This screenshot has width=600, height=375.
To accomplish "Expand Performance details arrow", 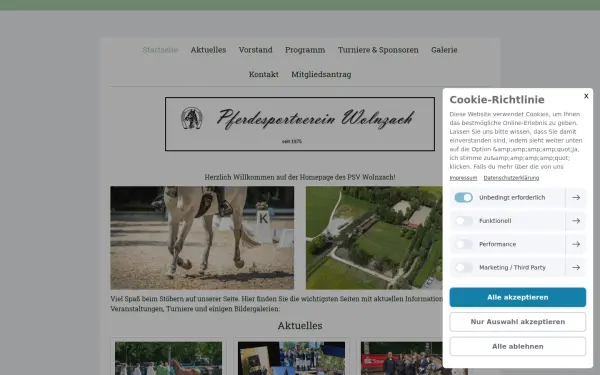I will tap(576, 244).
